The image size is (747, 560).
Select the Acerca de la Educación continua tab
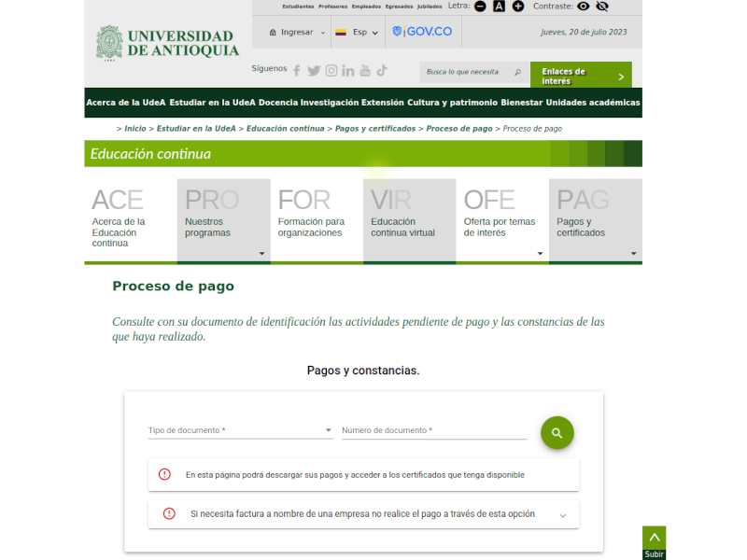click(x=131, y=220)
